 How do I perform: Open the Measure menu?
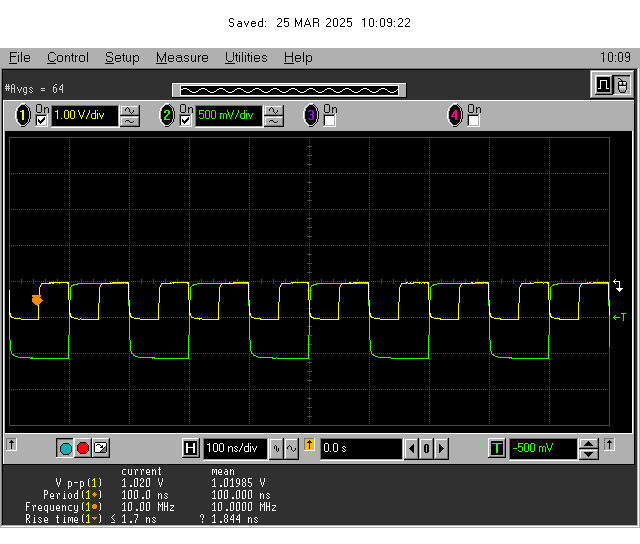click(x=182, y=58)
